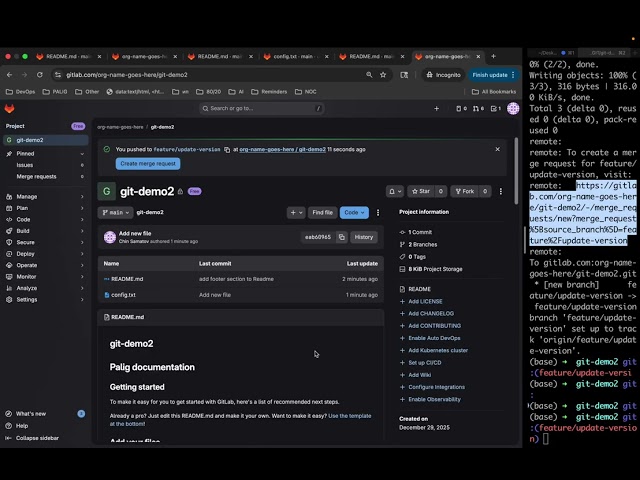Open the README.md file row
640x480 pixels.
(240, 279)
